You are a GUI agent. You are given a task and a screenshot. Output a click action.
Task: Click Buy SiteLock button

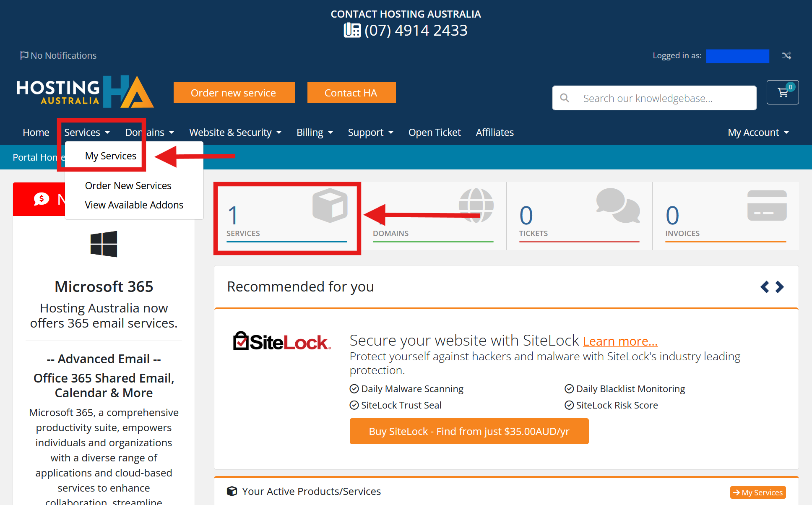[469, 431]
